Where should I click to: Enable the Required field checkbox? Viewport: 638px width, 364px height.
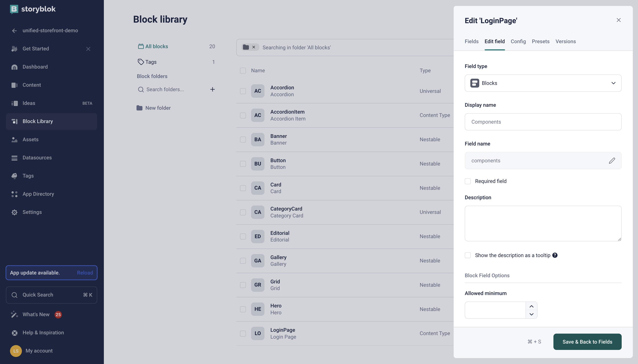pyautogui.click(x=467, y=181)
